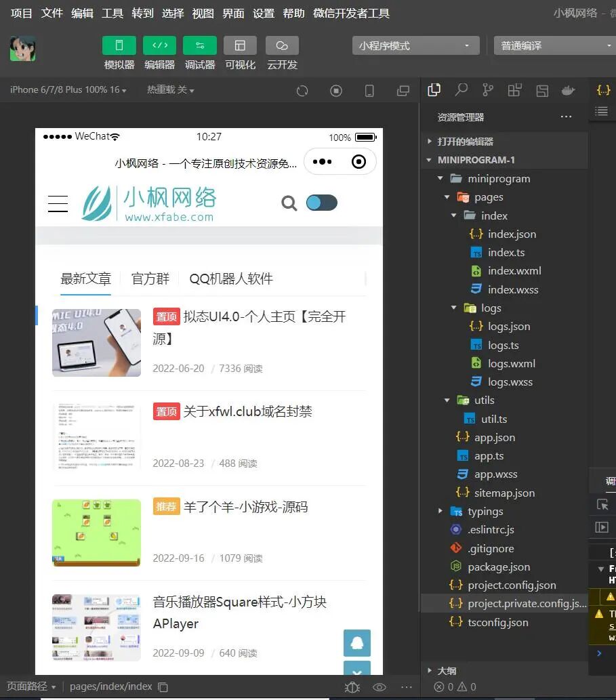Open index.wxml in the file tree

504,271
